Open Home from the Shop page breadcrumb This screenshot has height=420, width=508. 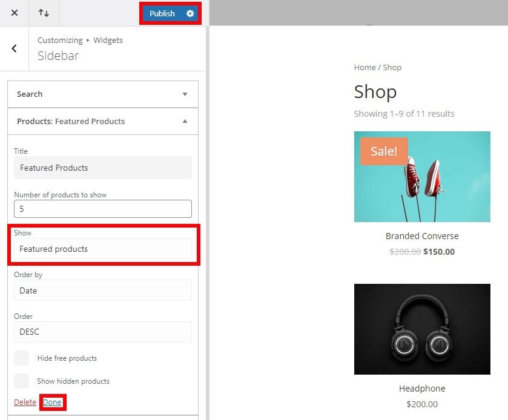click(363, 67)
